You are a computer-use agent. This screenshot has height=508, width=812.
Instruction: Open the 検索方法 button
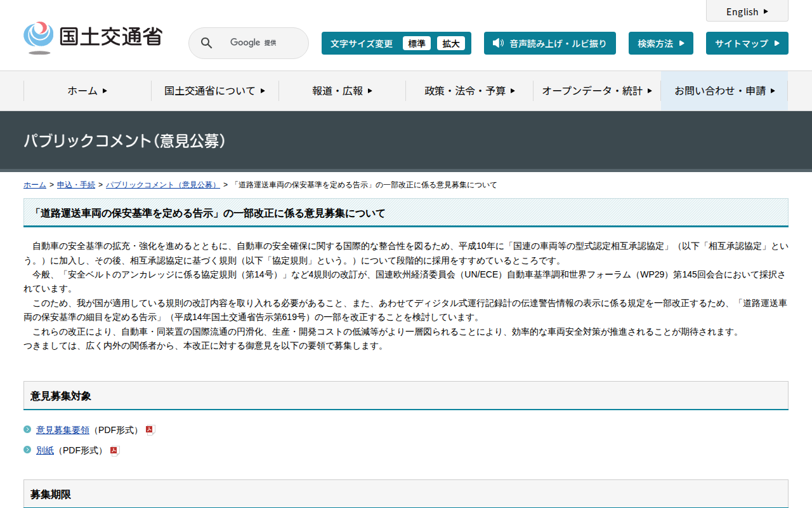click(x=660, y=43)
